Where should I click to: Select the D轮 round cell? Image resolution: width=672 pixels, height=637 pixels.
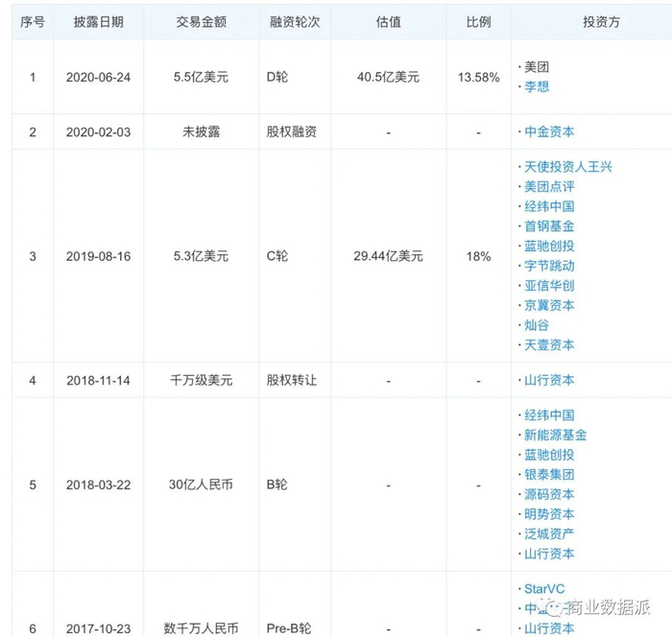click(x=277, y=77)
